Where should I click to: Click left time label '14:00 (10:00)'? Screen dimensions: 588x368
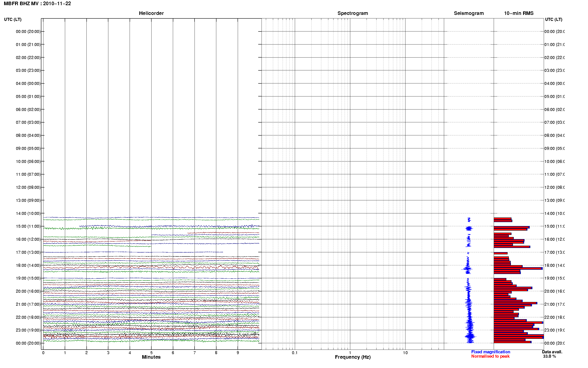(28, 213)
